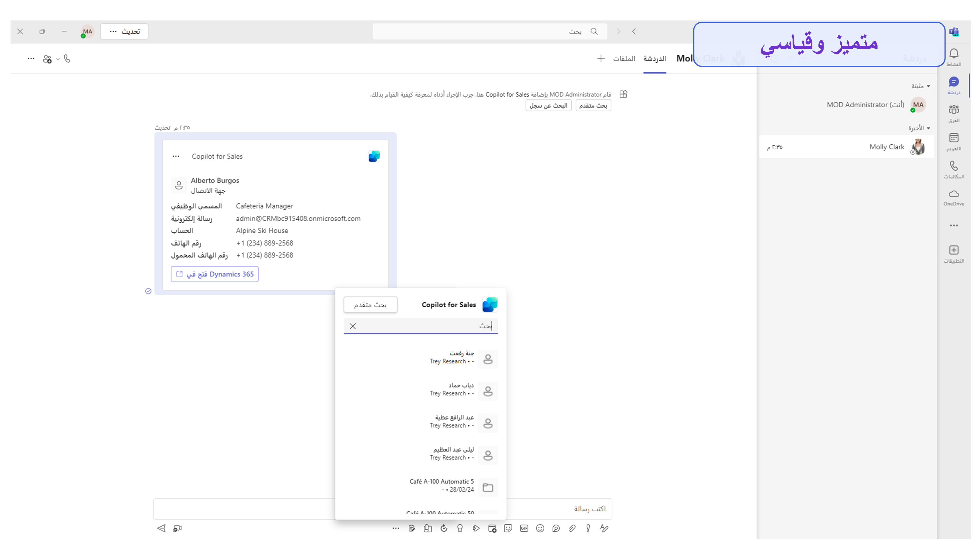980x560 pixels.
Task: Collapse the pinned chats section
Action: (x=928, y=86)
